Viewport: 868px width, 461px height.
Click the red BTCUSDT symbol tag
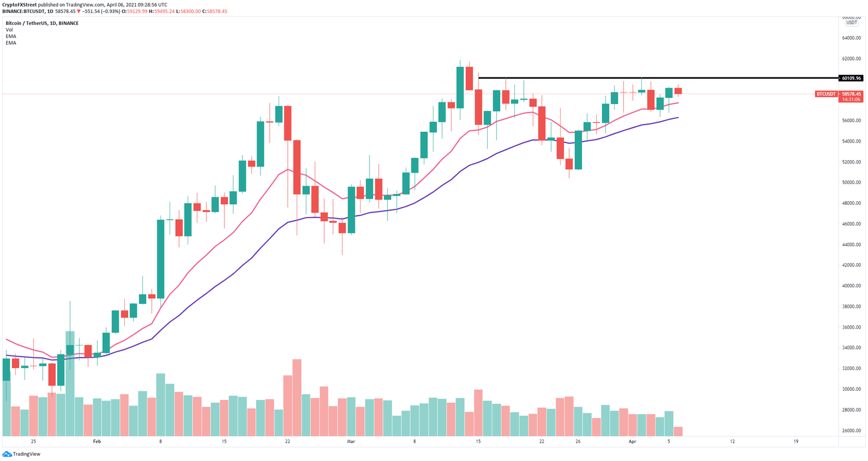[826, 94]
